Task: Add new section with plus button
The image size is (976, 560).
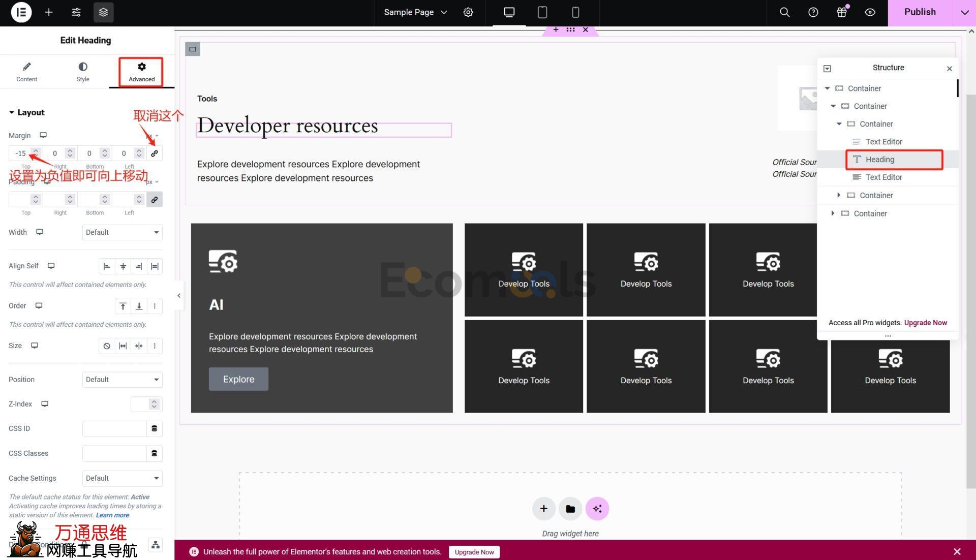Action: coord(543,509)
